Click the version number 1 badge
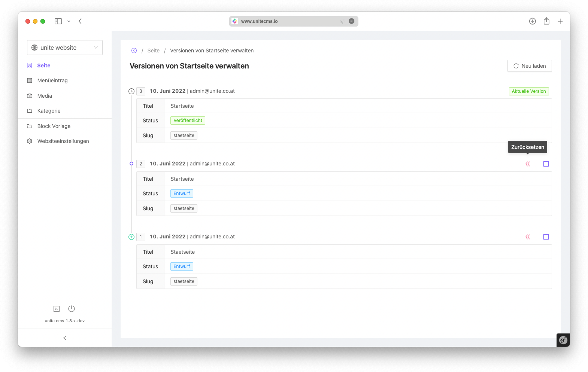The width and height of the screenshot is (588, 372). pyautogui.click(x=141, y=237)
